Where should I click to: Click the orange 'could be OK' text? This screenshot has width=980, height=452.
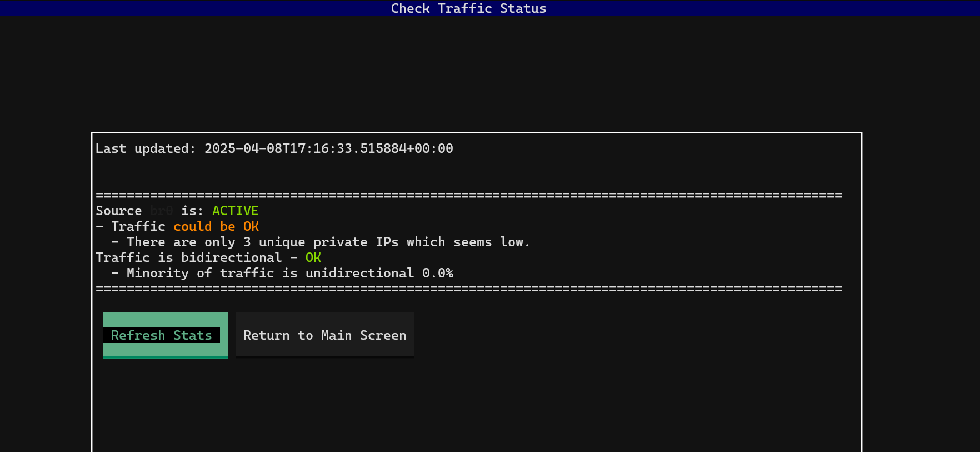pyautogui.click(x=216, y=226)
